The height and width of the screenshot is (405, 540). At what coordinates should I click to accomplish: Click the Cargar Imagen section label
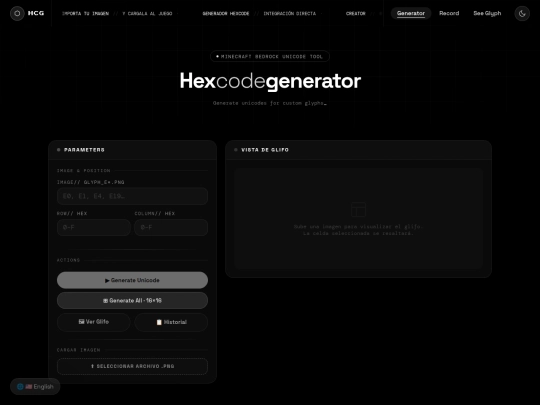[x=79, y=350]
